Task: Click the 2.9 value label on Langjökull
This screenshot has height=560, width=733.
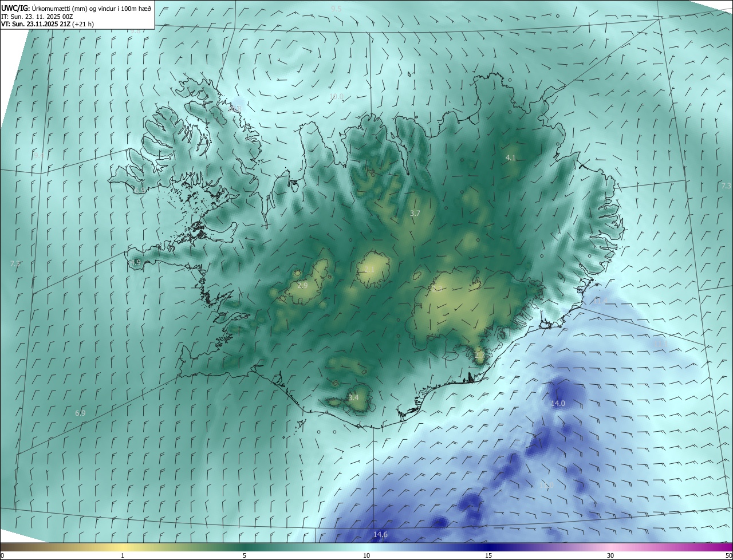Action: (x=302, y=285)
